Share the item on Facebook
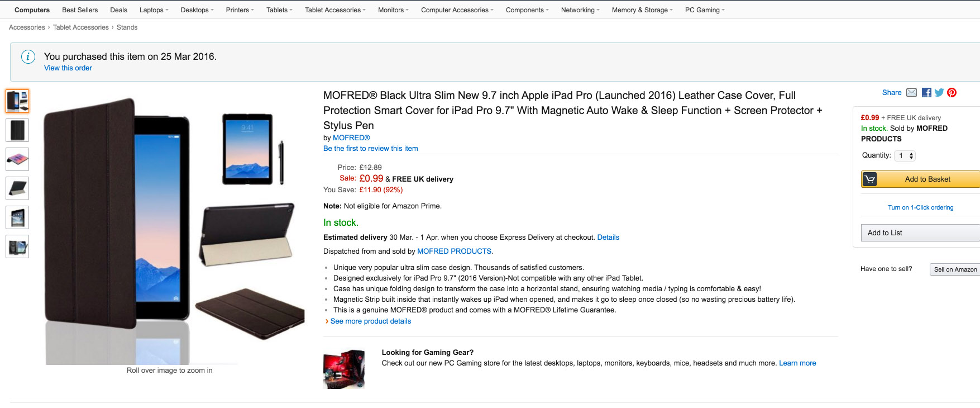 pyautogui.click(x=926, y=93)
